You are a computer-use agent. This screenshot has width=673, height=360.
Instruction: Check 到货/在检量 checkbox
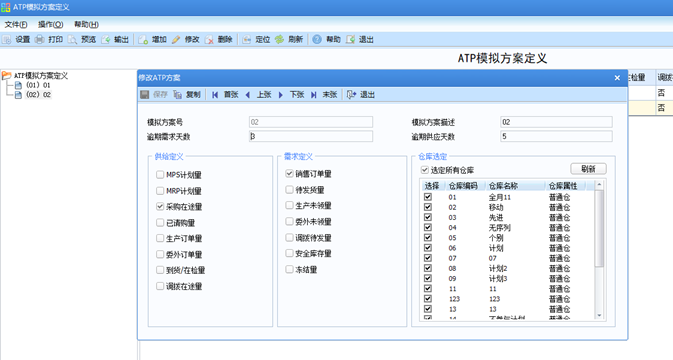click(x=160, y=270)
